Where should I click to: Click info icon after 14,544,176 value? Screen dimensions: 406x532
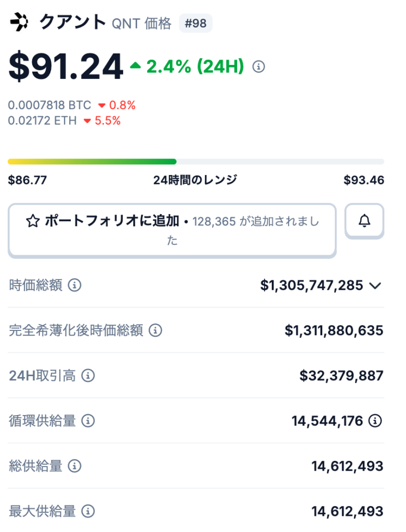point(375,421)
